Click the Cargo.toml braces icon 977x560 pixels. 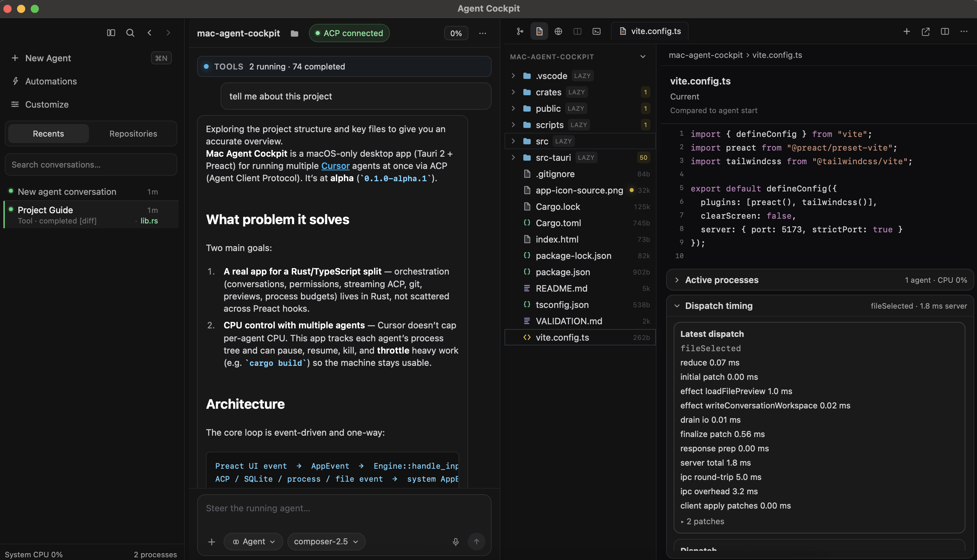(x=527, y=223)
